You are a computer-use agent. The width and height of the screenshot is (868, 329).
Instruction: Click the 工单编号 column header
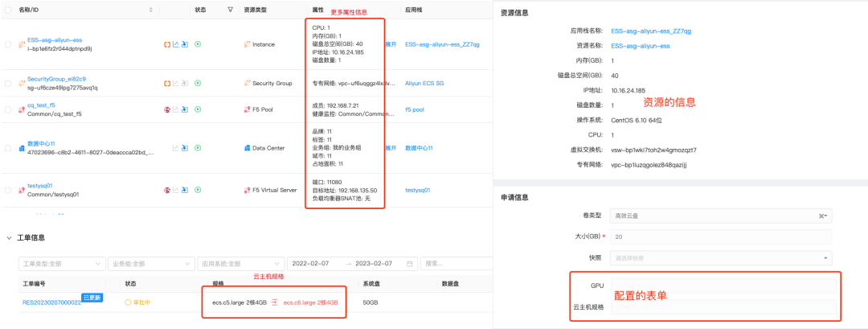(x=34, y=283)
